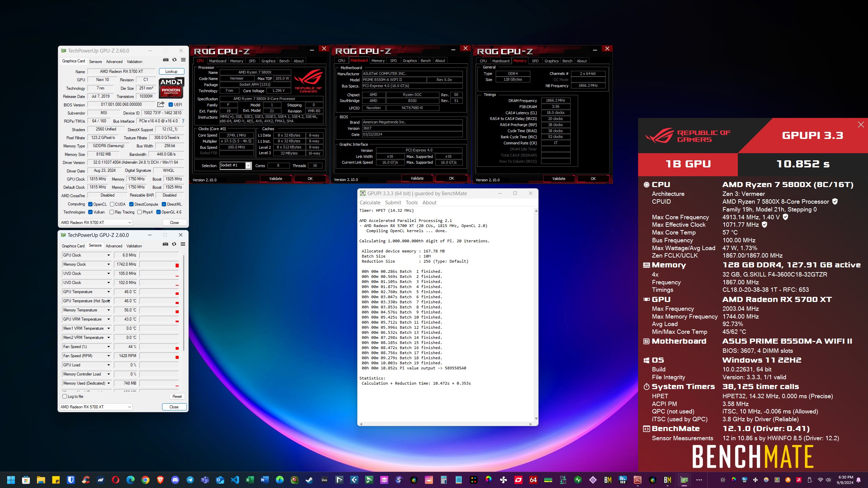Expand the GPU Load sensor dropdown

pos(108,365)
